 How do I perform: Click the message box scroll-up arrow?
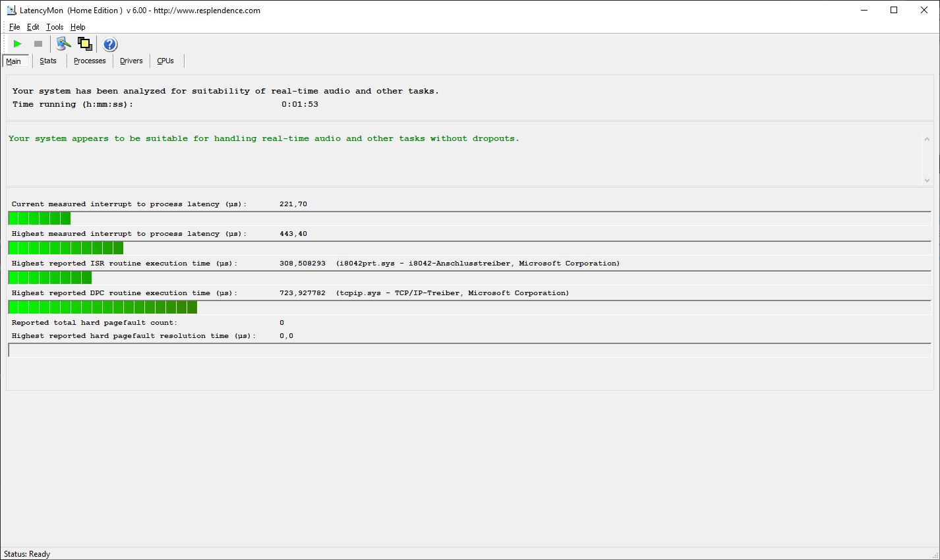tap(927, 139)
